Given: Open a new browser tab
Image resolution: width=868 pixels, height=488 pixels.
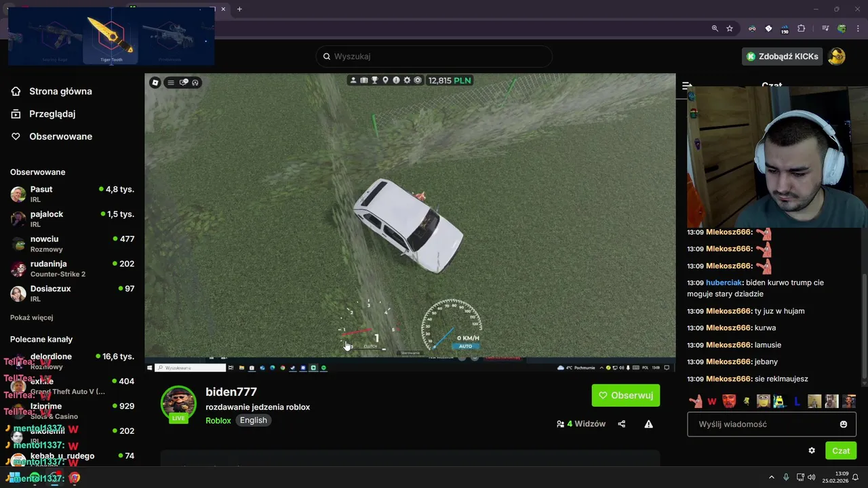Looking at the screenshot, I should tap(239, 9).
